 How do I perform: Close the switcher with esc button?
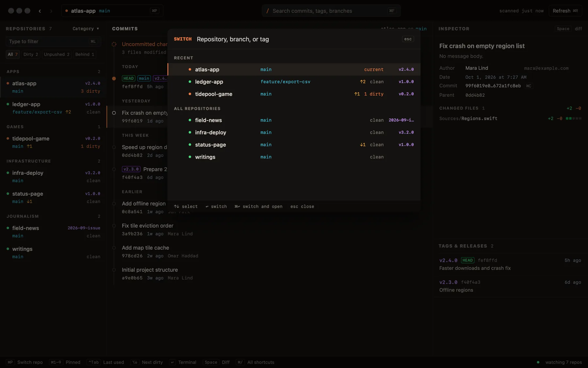(x=408, y=39)
